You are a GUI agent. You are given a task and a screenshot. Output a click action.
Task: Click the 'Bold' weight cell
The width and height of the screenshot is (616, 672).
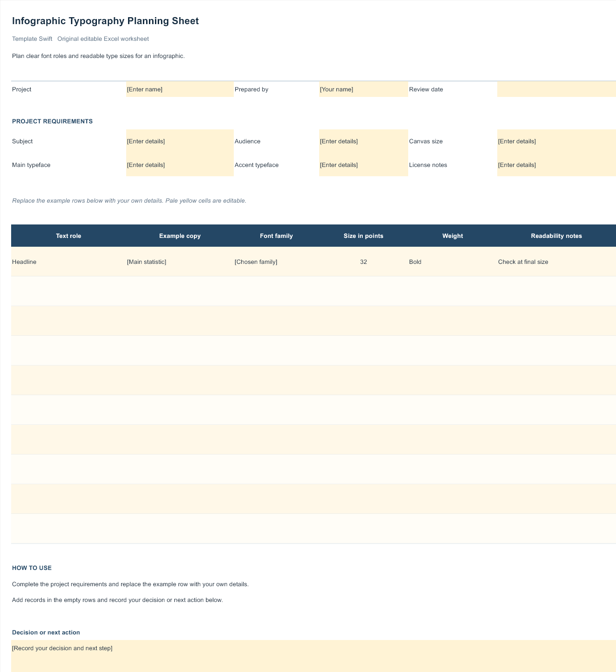tap(453, 262)
